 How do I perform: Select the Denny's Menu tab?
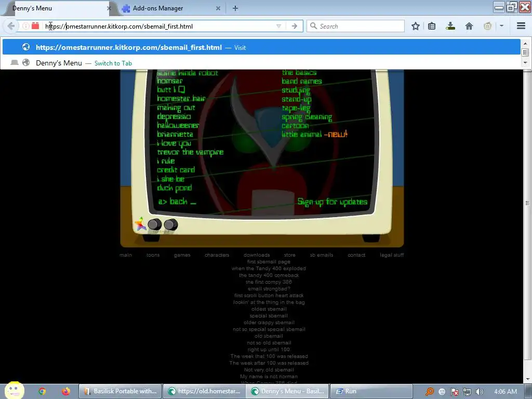point(58,8)
